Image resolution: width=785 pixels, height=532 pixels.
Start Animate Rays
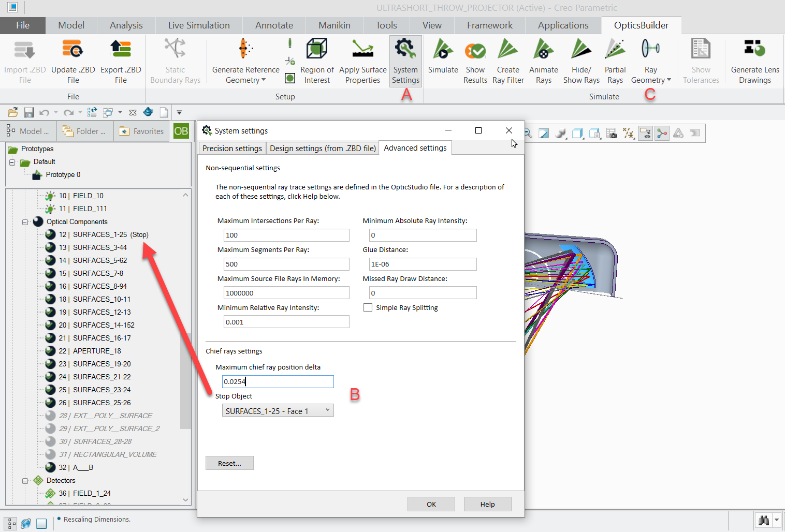click(544, 61)
